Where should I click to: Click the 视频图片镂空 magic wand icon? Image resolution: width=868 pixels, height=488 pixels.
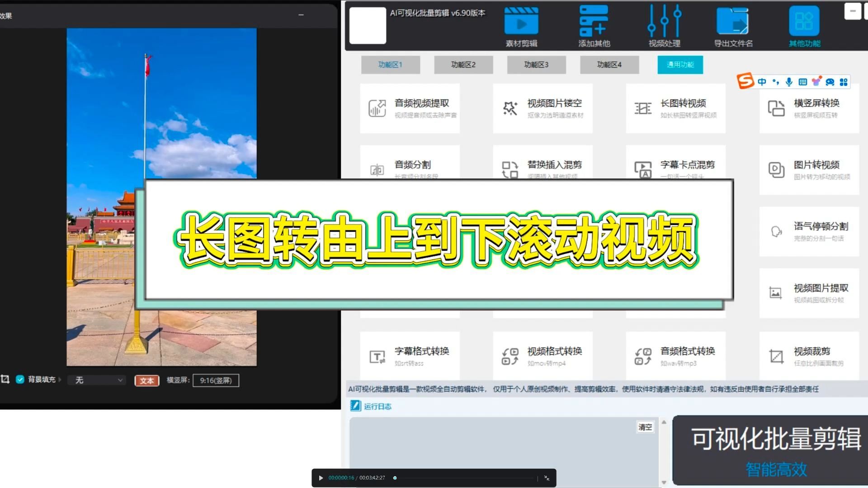tap(510, 108)
